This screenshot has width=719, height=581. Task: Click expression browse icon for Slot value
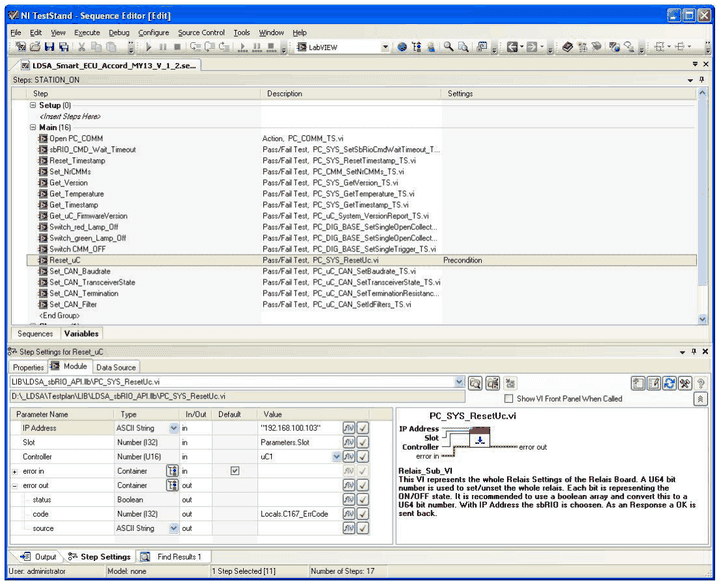[x=349, y=442]
